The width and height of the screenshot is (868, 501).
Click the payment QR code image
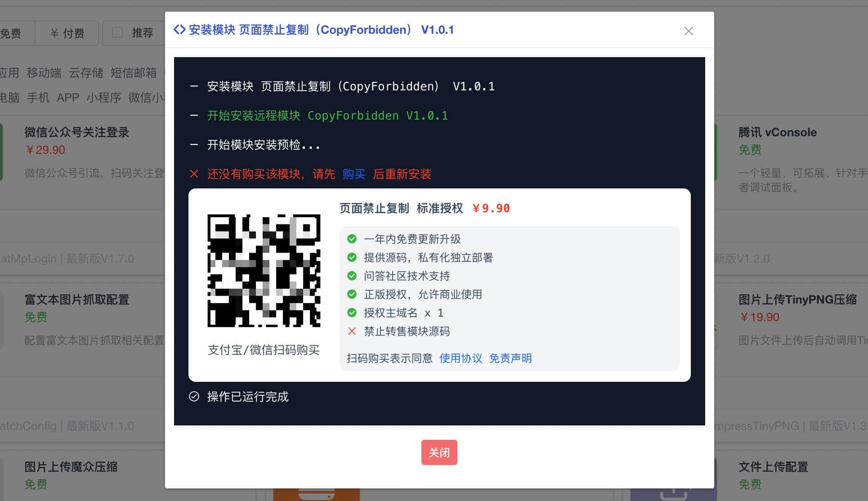(264, 270)
